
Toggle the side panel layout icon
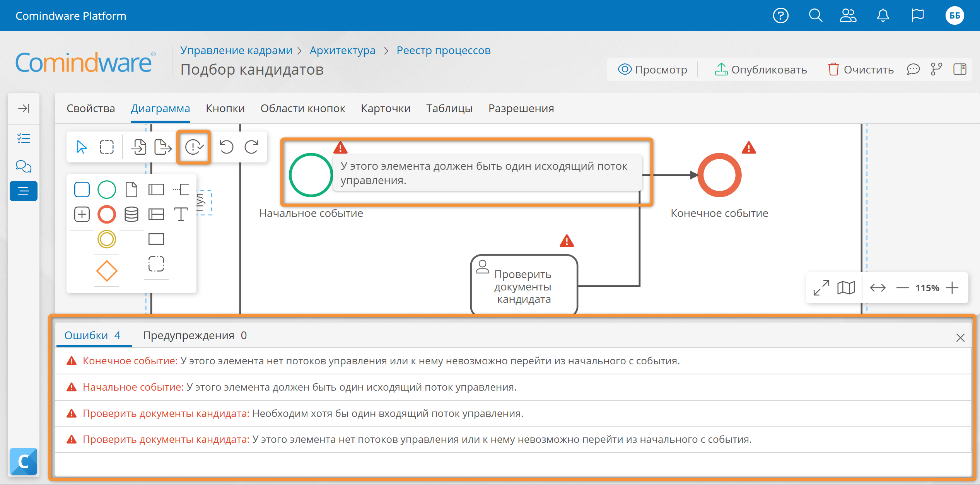(x=960, y=70)
